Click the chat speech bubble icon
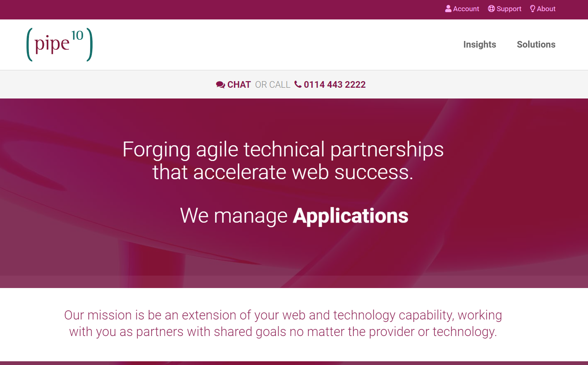 click(x=220, y=85)
